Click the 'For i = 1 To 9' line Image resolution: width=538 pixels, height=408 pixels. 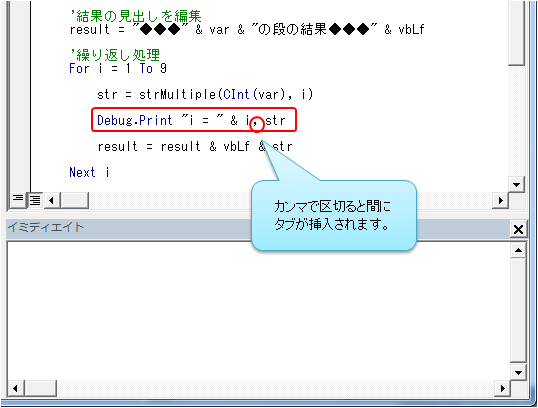point(118,68)
